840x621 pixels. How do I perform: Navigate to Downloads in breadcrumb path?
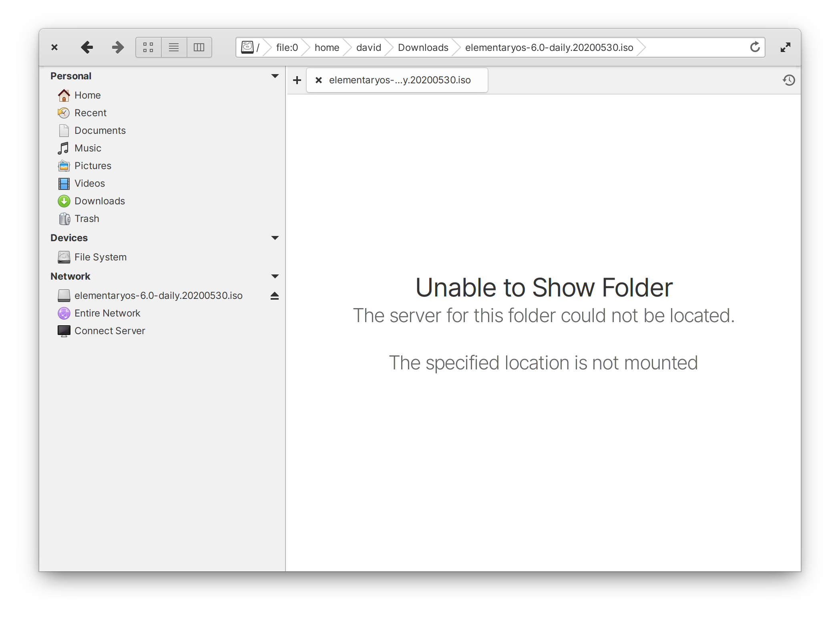click(x=423, y=47)
